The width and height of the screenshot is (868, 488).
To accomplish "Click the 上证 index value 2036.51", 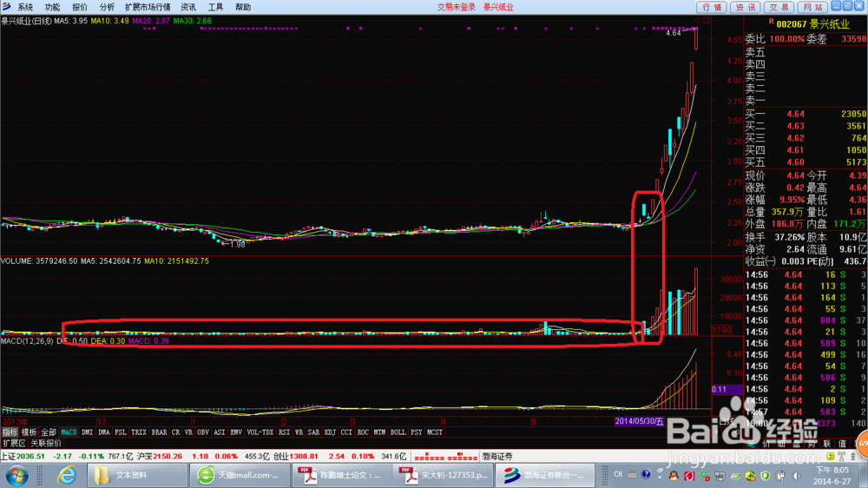I will (x=30, y=457).
